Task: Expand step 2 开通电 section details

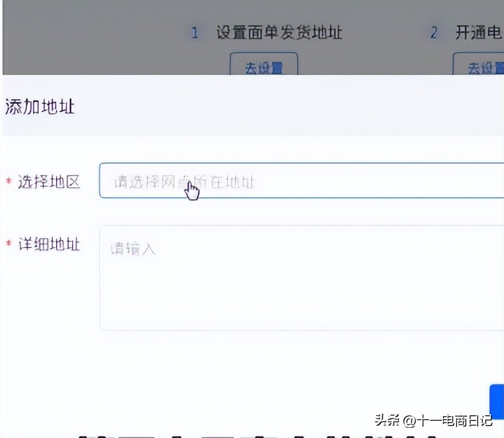Action: pos(477,33)
